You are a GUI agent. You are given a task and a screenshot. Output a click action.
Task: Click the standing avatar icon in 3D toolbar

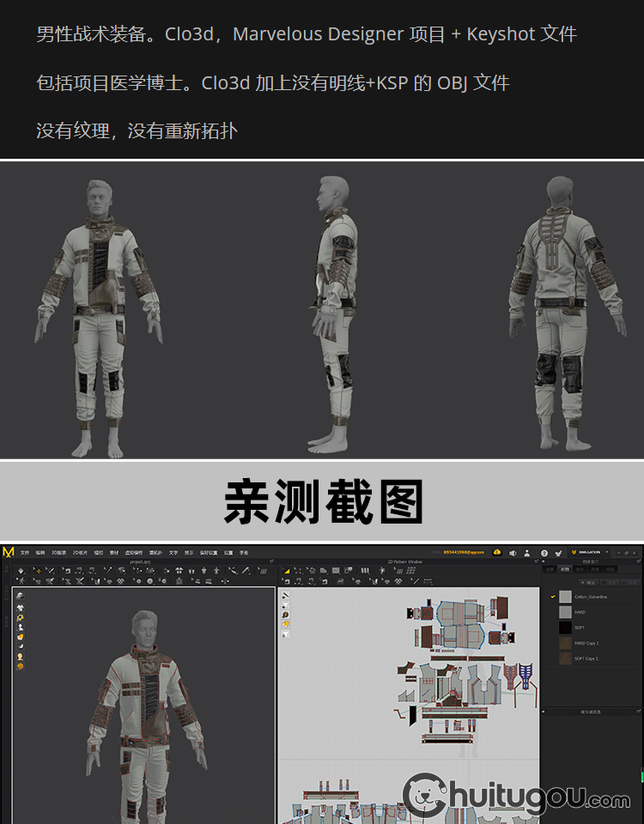coord(216,571)
